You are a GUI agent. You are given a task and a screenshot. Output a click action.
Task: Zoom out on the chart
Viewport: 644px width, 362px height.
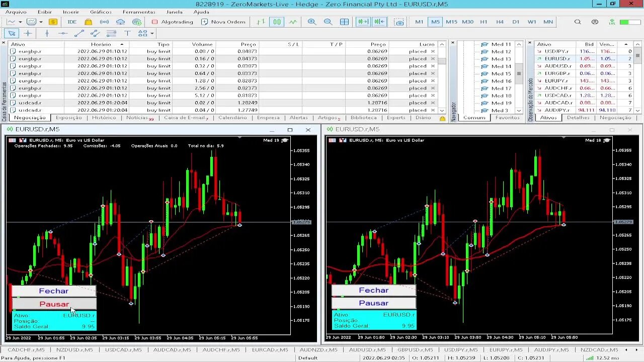tap(328, 22)
